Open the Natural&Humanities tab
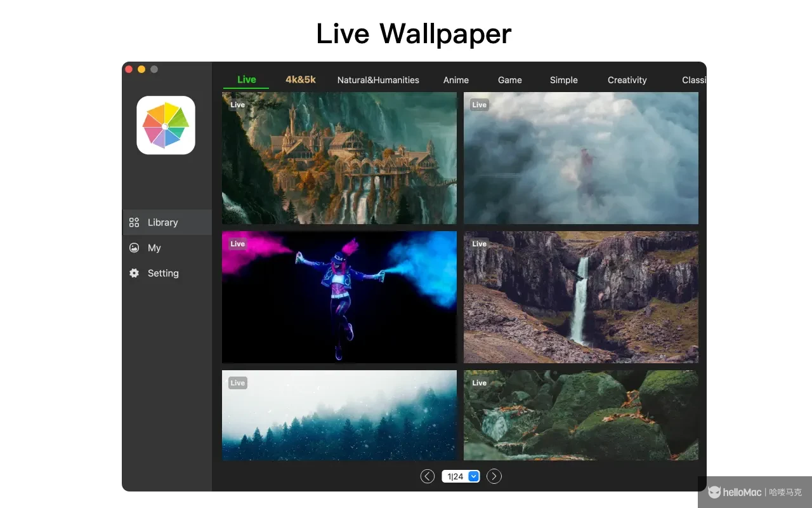 [x=378, y=80]
